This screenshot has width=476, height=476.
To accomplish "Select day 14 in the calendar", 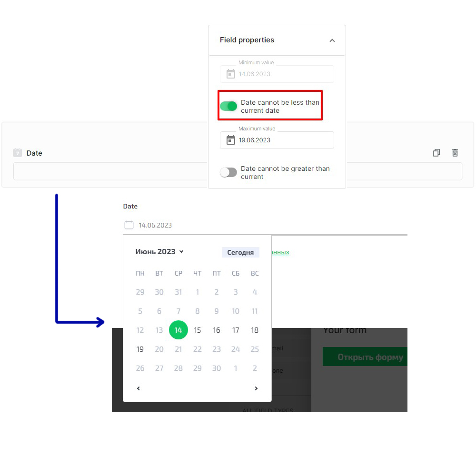I will (x=178, y=330).
